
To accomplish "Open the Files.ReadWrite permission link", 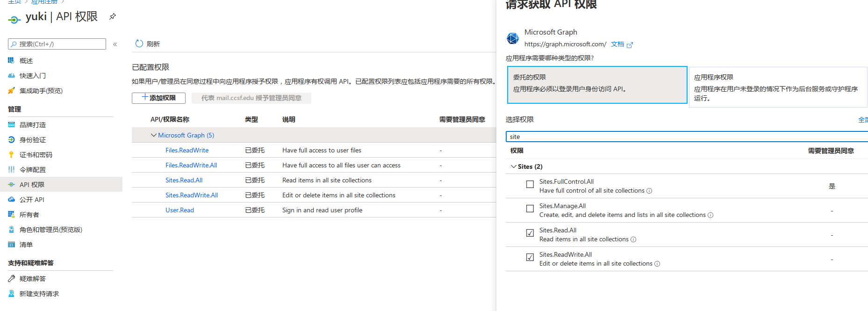I will [x=187, y=150].
